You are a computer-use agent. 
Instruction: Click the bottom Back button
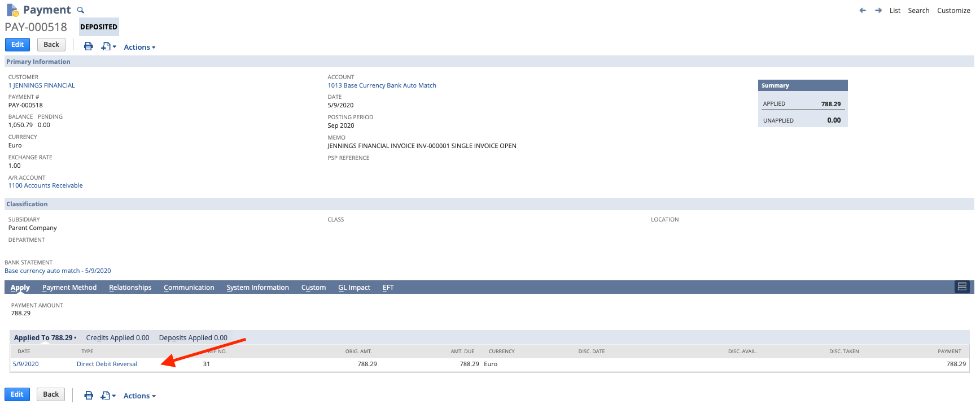(51, 394)
